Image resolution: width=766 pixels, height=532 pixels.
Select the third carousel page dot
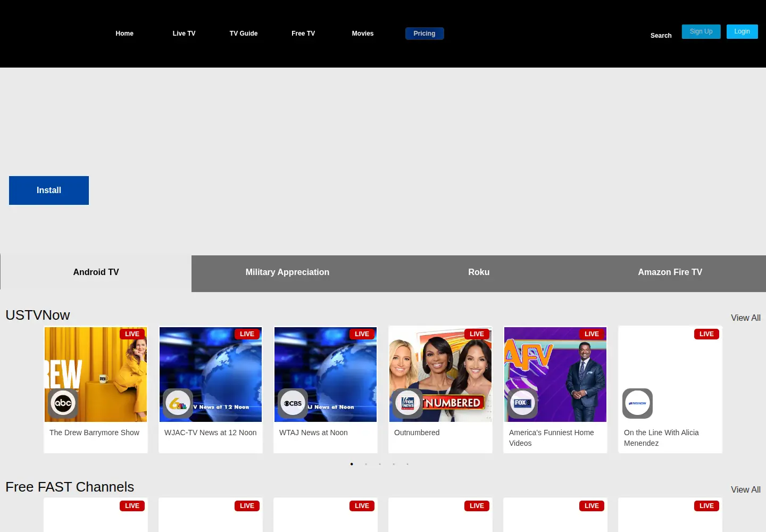[x=380, y=464]
